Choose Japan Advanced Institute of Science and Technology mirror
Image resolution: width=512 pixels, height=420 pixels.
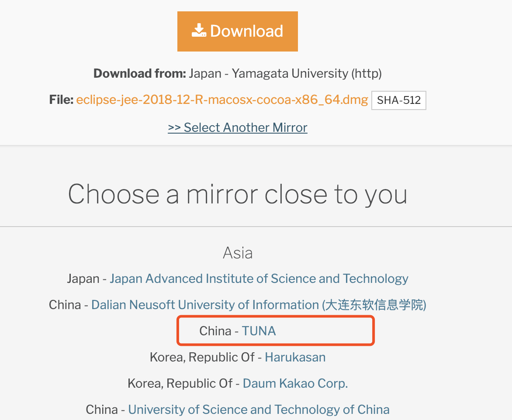point(259,279)
